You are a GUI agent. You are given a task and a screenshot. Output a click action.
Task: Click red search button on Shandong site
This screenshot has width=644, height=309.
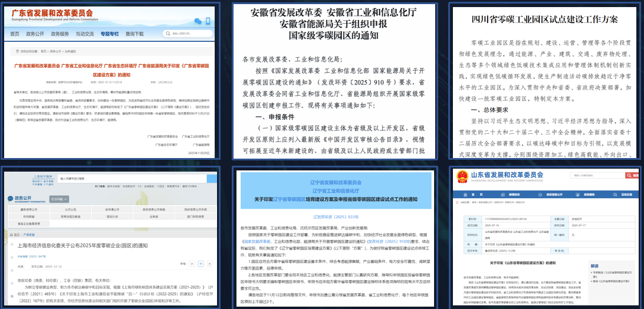point(632,176)
